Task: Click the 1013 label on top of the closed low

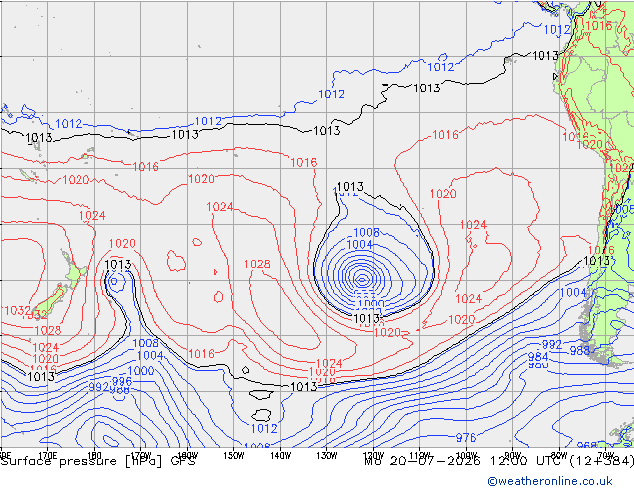Action: [x=350, y=186]
